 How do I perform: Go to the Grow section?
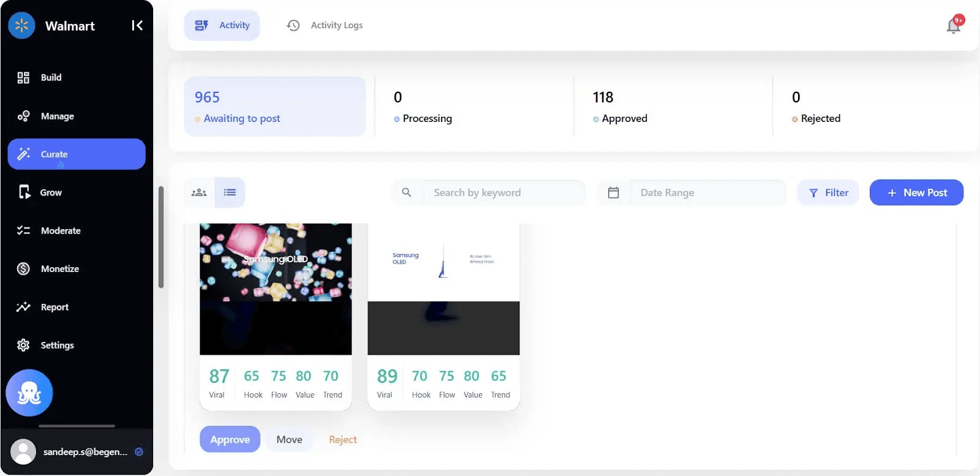[77, 192]
